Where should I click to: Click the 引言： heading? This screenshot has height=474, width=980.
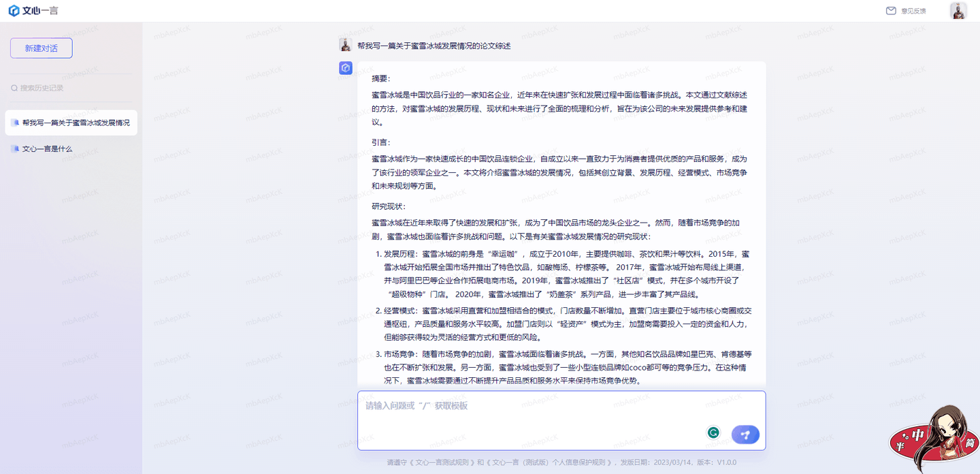pyautogui.click(x=381, y=142)
